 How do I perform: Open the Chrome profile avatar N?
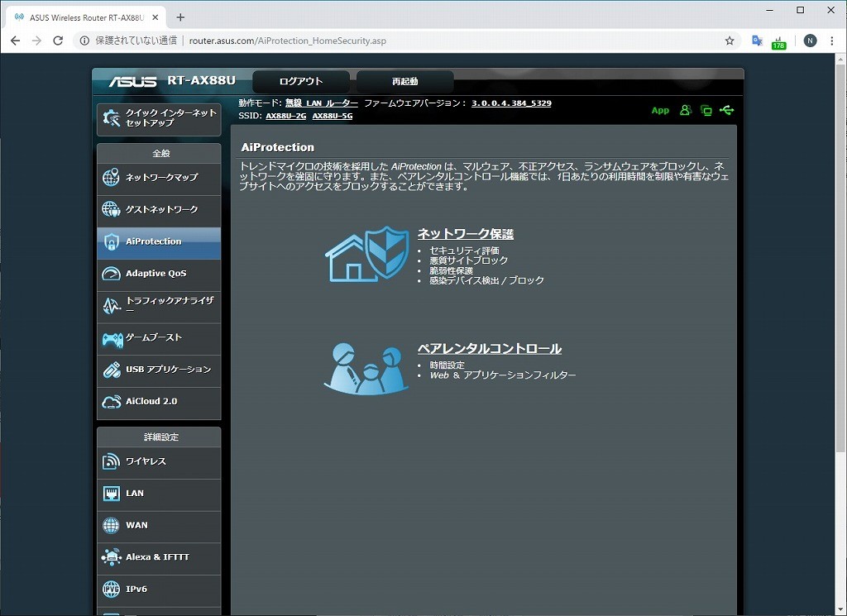[x=810, y=41]
